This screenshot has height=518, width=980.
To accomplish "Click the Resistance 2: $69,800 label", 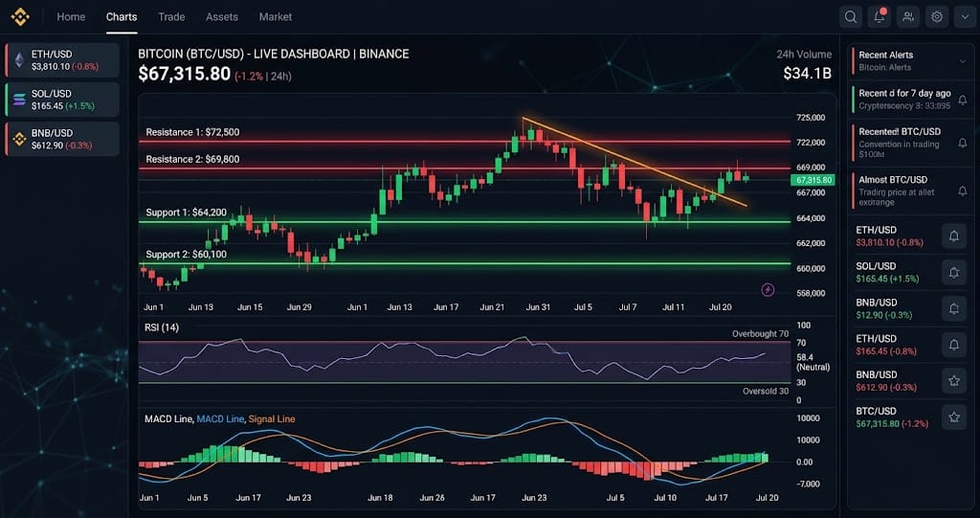I will coord(192,159).
